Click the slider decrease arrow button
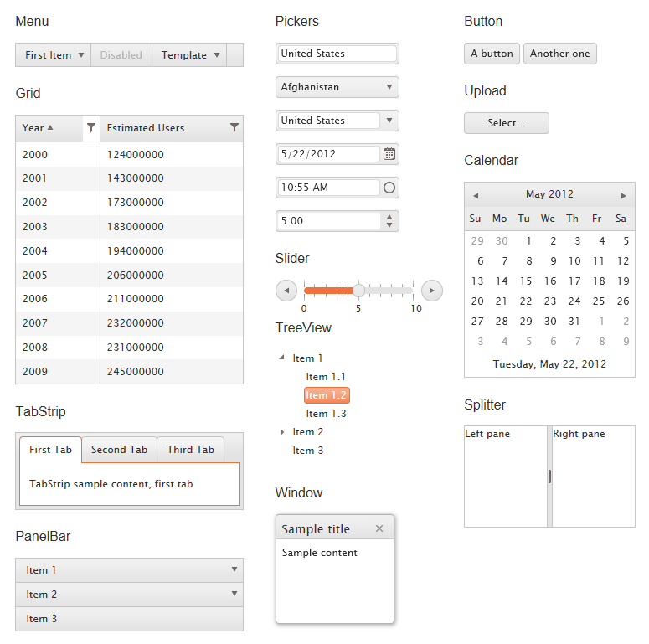 (x=286, y=291)
